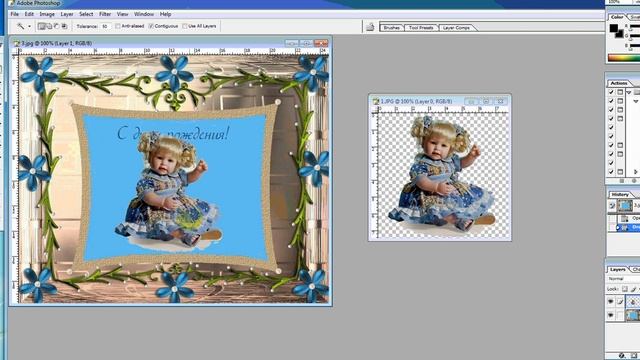Viewport: 640px width, 360px height.
Task: Select the Intersect with selection mode icon
Action: [x=64, y=26]
